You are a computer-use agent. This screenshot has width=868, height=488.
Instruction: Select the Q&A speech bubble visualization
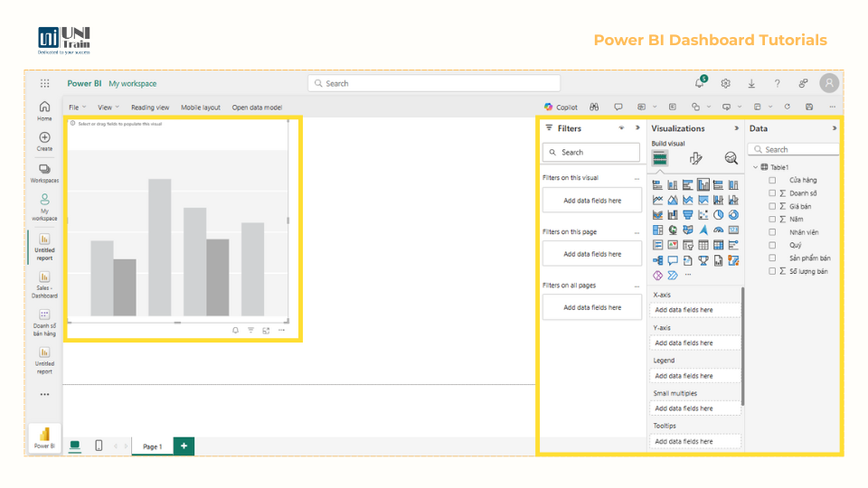[x=673, y=260]
